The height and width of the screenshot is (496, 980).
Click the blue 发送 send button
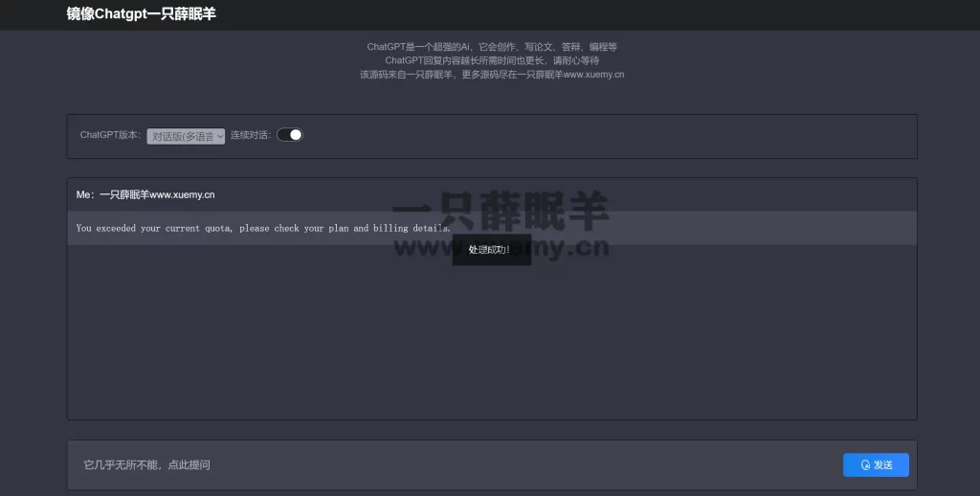pos(876,464)
